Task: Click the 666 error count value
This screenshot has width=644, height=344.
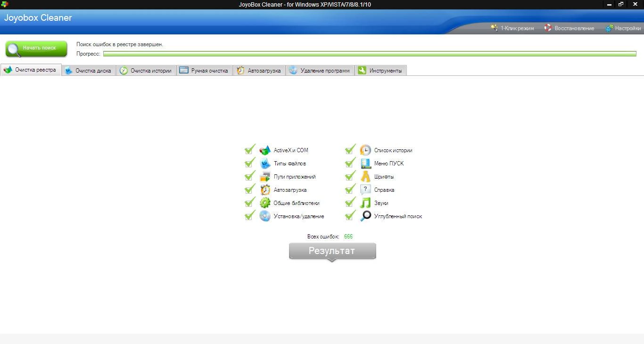Action: (348, 237)
